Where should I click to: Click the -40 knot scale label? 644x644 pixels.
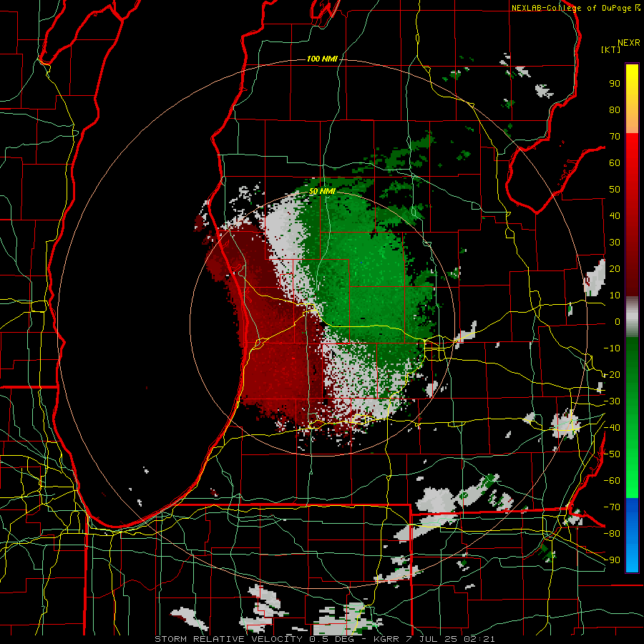pos(612,428)
